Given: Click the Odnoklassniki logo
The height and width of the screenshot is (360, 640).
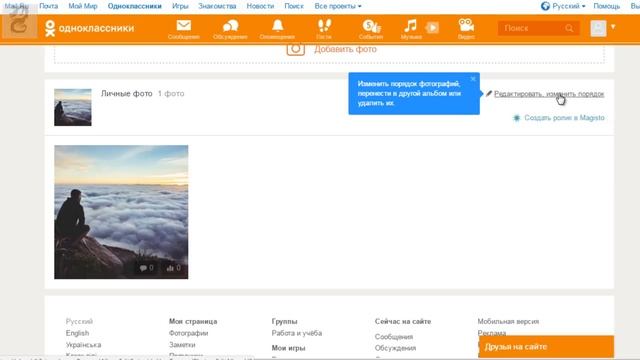Looking at the screenshot, I should [89, 28].
